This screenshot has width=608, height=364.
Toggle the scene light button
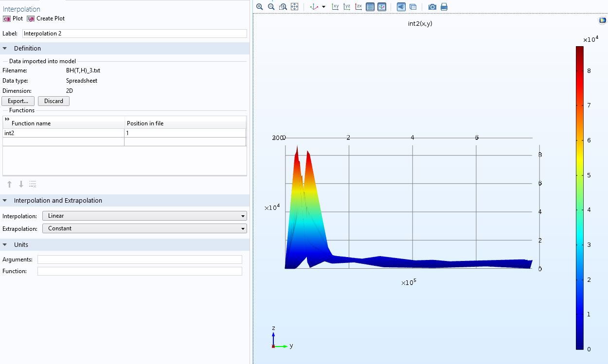[x=401, y=7]
